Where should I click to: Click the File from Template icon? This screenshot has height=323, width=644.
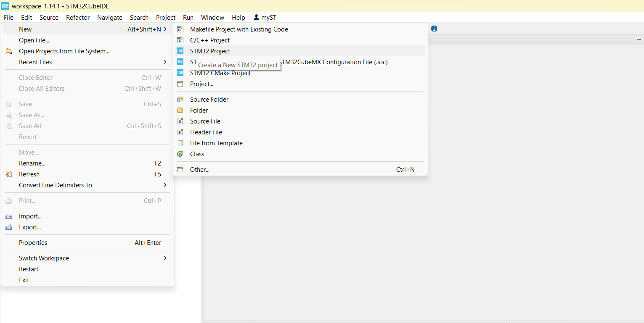[x=180, y=143]
